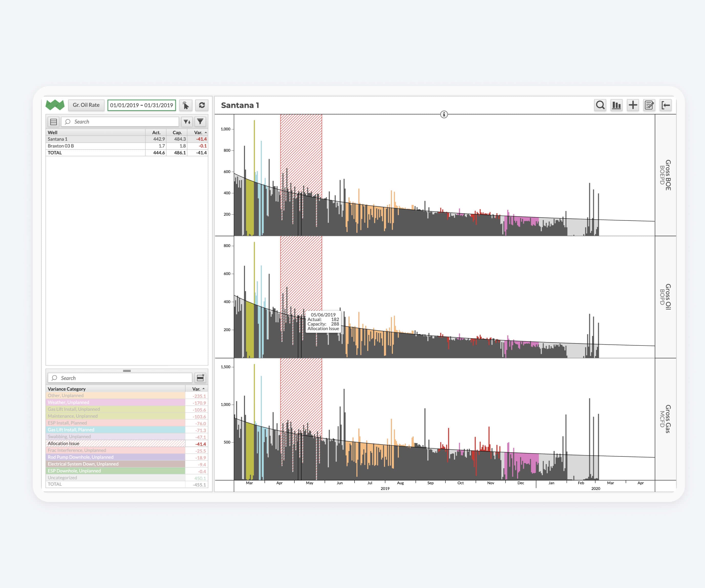Screen dimensions: 705x588
Task: Toggle the clear-filter icon beside the variance search
Action: click(200, 377)
